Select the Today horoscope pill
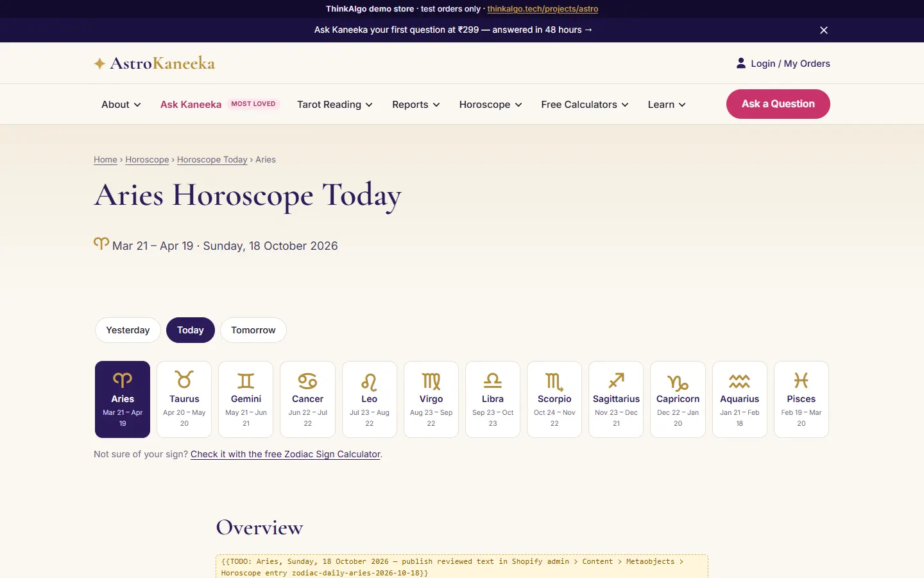Viewport: 924px width, 578px height. point(191,330)
